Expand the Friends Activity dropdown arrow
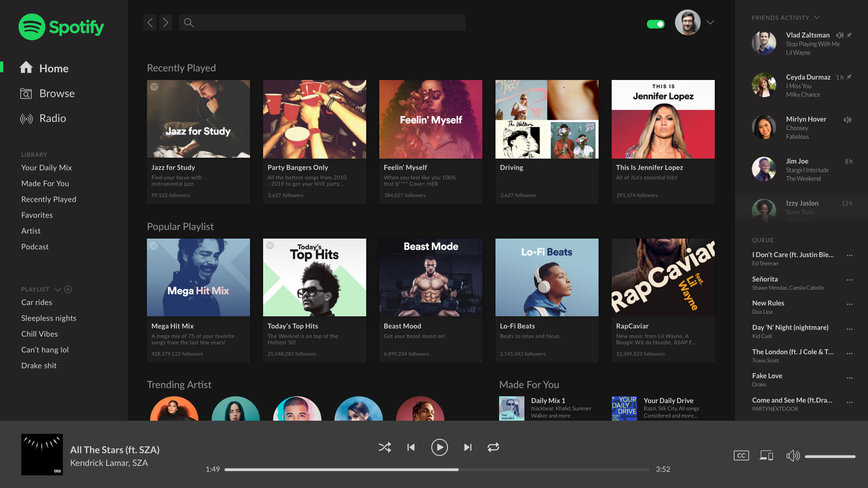Viewport: 868px width, 488px height. [817, 18]
